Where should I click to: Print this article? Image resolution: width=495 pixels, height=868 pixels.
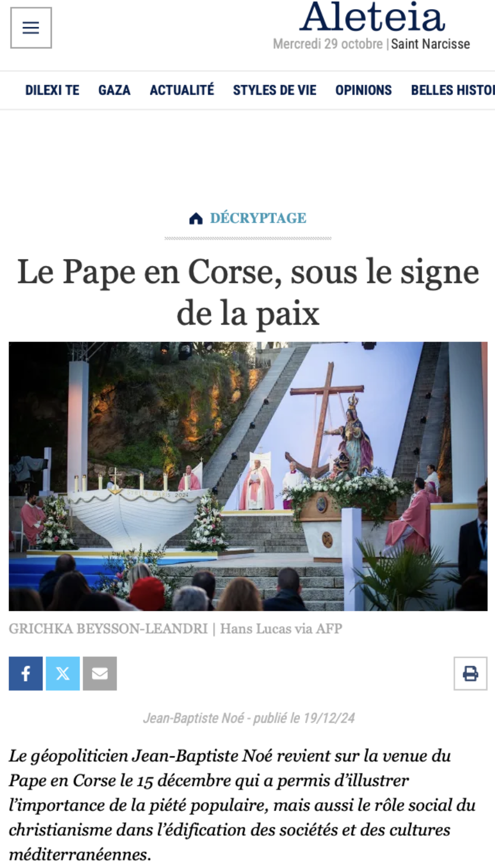point(470,673)
